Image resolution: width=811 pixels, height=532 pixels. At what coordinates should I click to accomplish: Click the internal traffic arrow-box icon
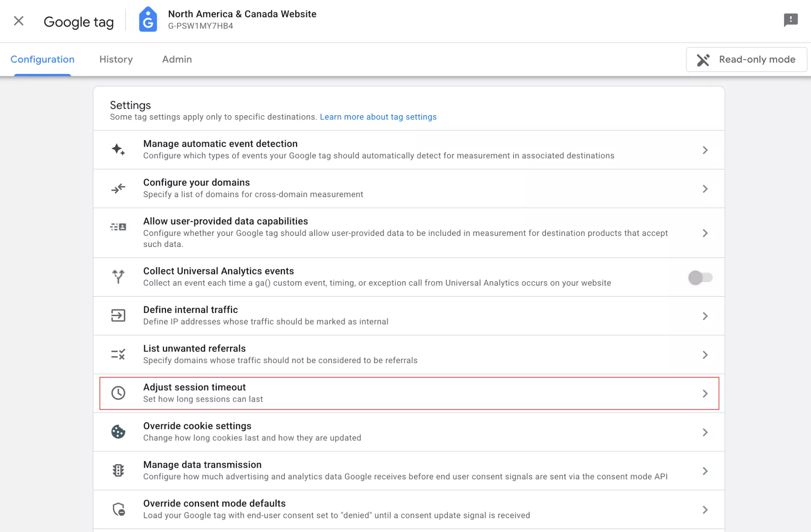[118, 315]
